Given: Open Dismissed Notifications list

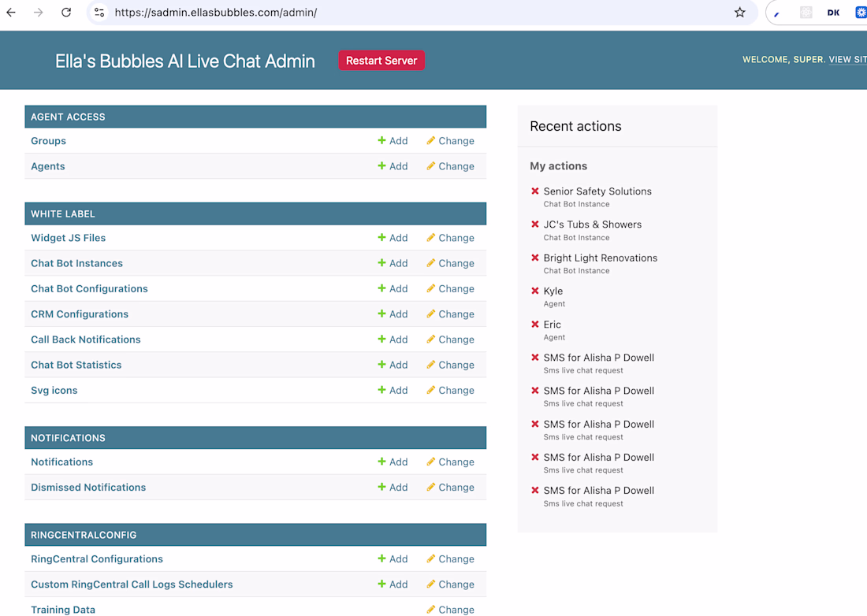Looking at the screenshot, I should click(x=88, y=488).
